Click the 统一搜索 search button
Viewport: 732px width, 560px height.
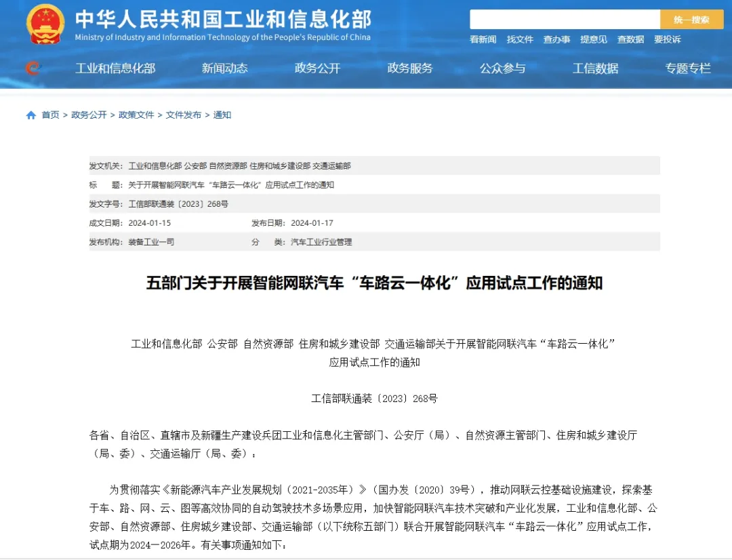tap(691, 20)
